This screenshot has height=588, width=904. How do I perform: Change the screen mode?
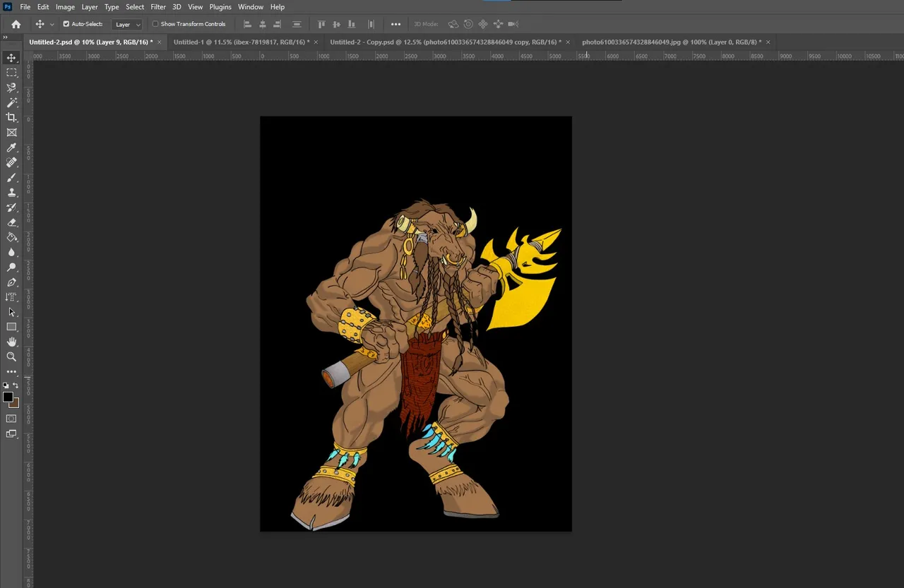[11, 434]
